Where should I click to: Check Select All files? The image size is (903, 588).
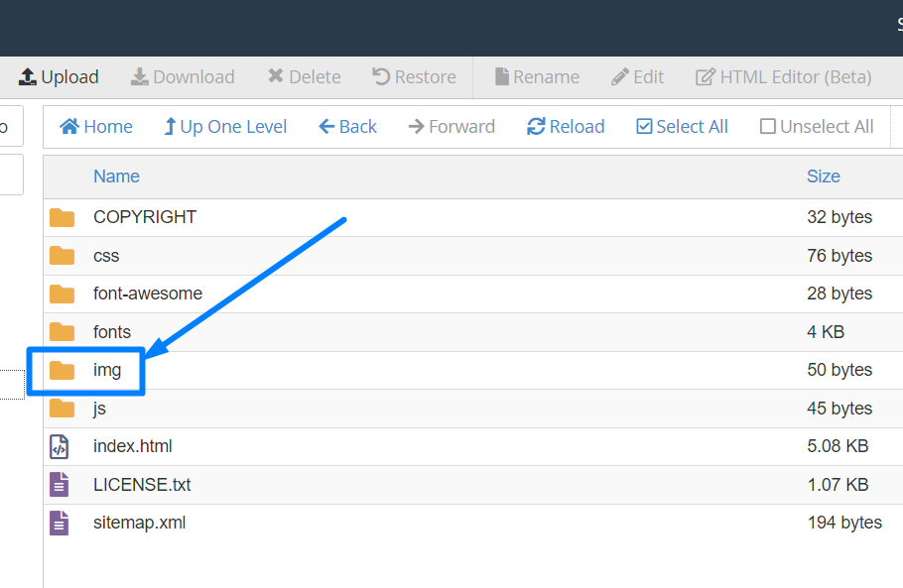coord(682,127)
